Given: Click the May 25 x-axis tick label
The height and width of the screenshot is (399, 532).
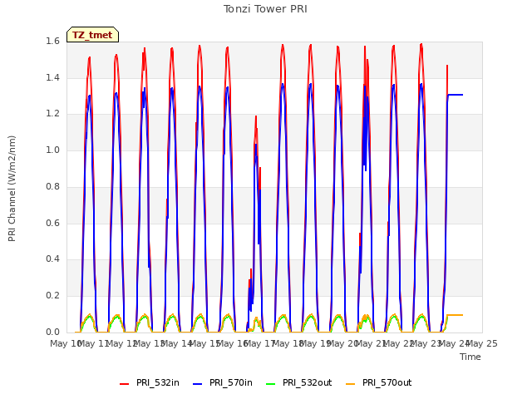Looking at the screenshot, I should coord(482,343).
